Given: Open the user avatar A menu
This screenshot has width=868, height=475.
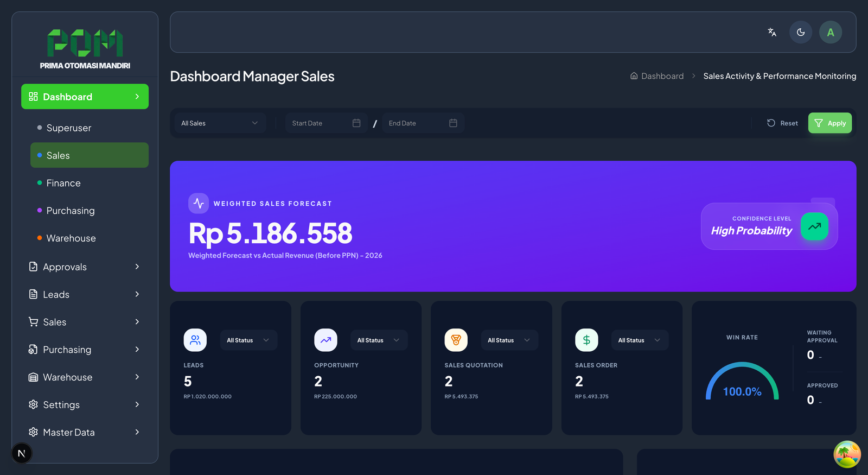Looking at the screenshot, I should pos(831,32).
